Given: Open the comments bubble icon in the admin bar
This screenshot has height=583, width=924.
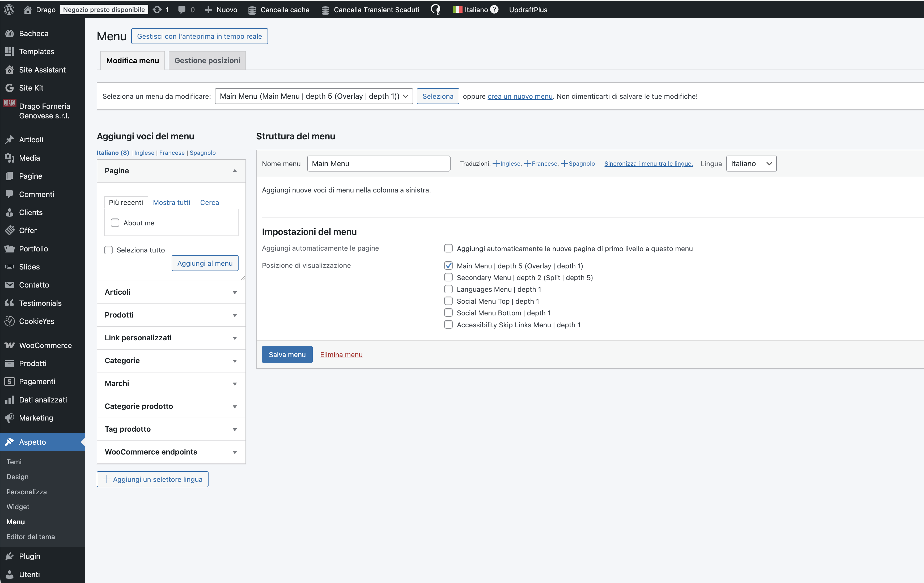Looking at the screenshot, I should [182, 10].
